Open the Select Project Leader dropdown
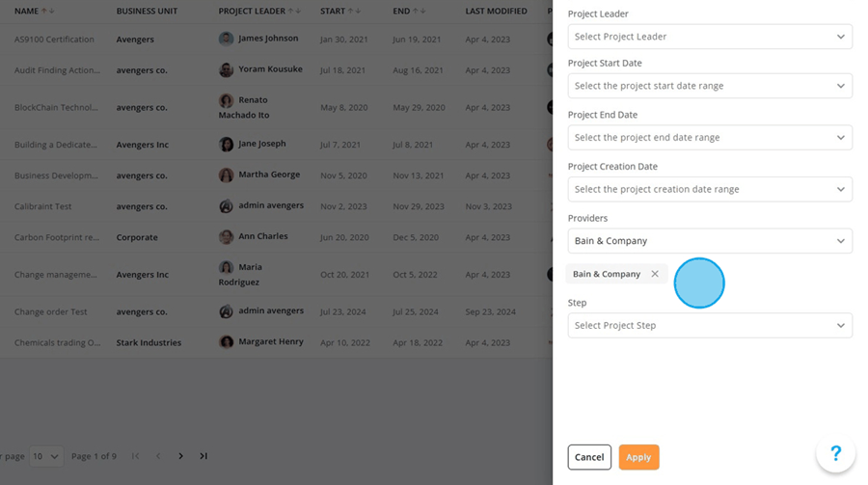This screenshot has width=868, height=485. pos(710,37)
